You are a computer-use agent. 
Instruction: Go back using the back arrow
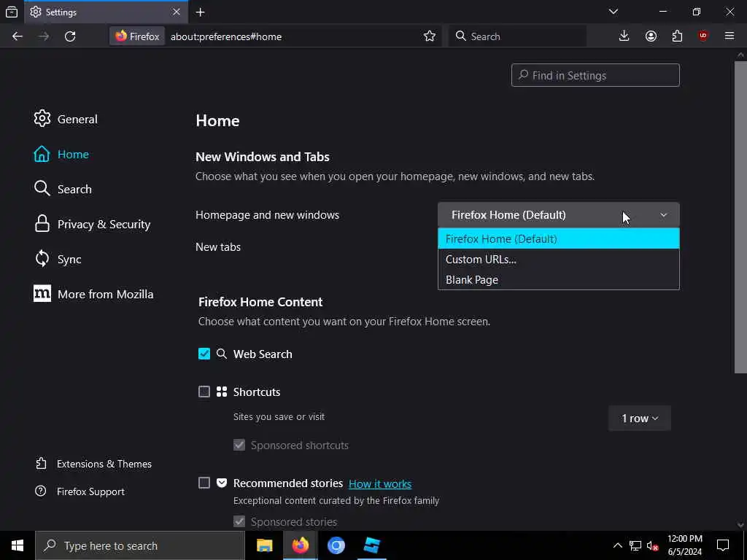pos(18,36)
